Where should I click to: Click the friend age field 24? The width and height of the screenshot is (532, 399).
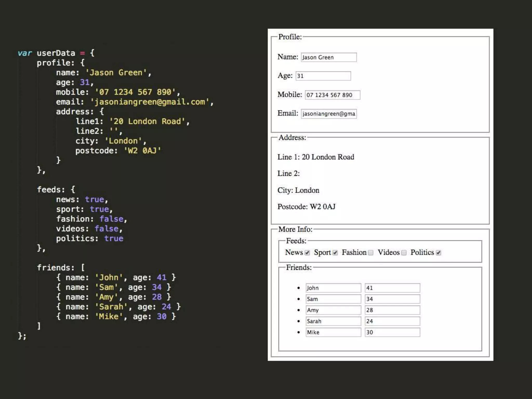(392, 321)
